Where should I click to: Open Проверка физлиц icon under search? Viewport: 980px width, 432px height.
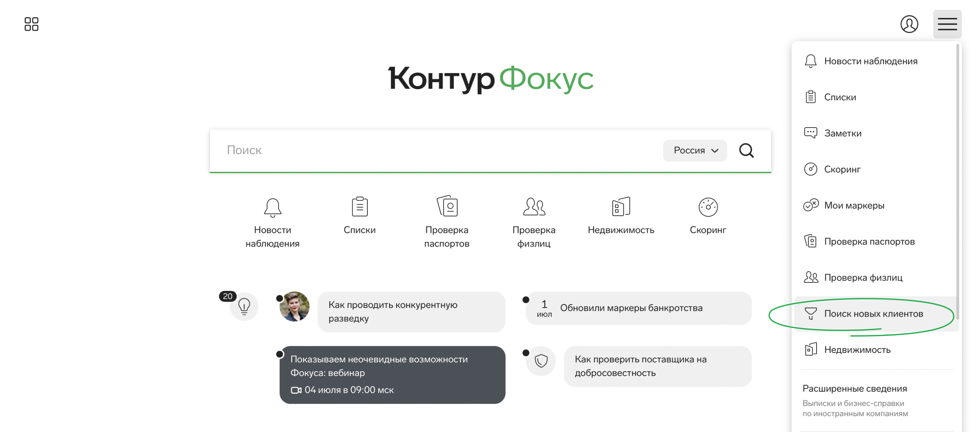(534, 207)
